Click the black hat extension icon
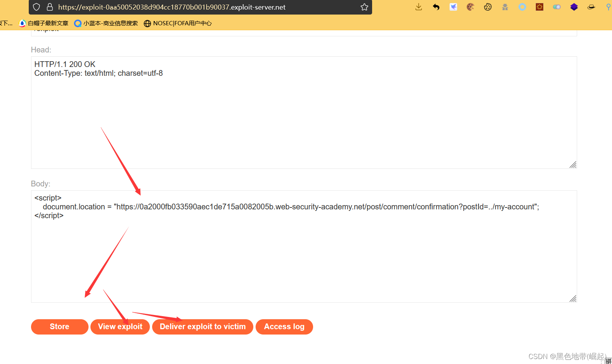This screenshot has height=364, width=612. [x=591, y=7]
